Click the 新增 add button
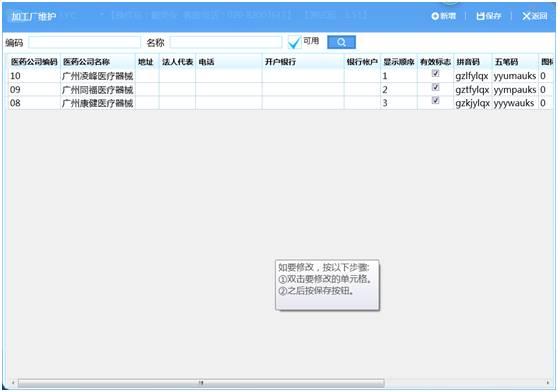 (x=443, y=16)
